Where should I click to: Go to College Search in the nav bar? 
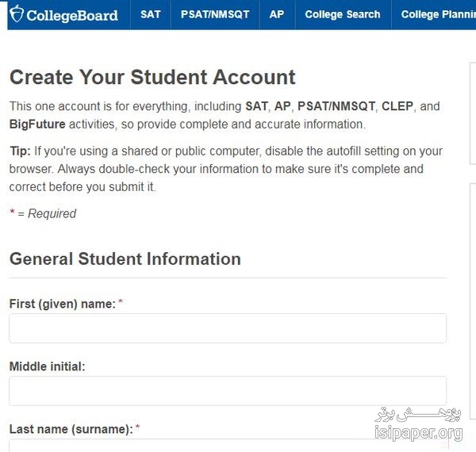pos(343,14)
